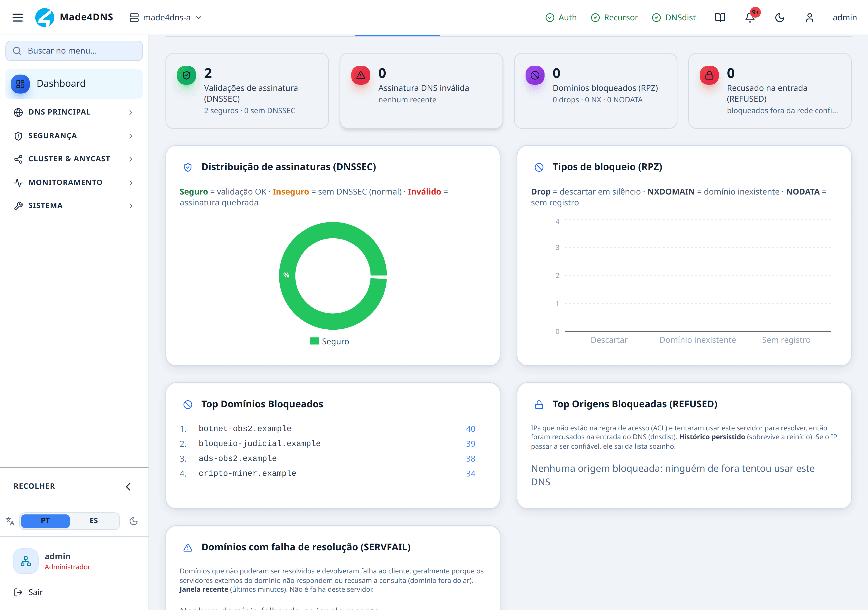
Task: Click the green Seguro legend swatch
Action: tap(314, 341)
